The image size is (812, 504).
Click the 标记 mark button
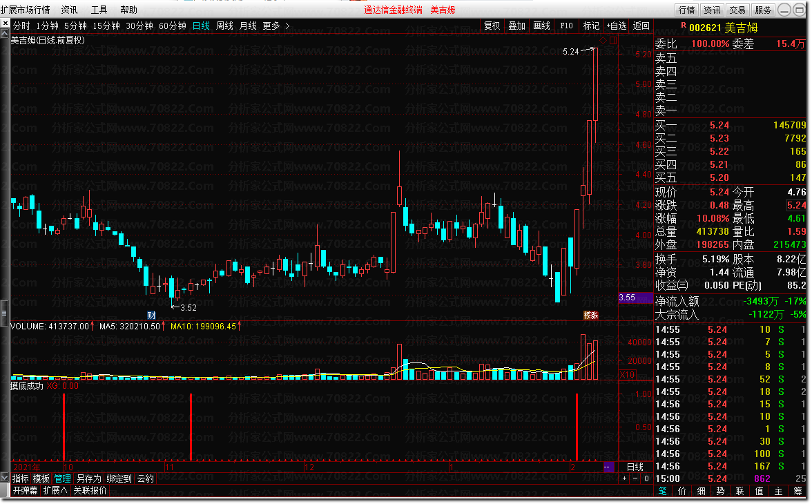tap(591, 26)
